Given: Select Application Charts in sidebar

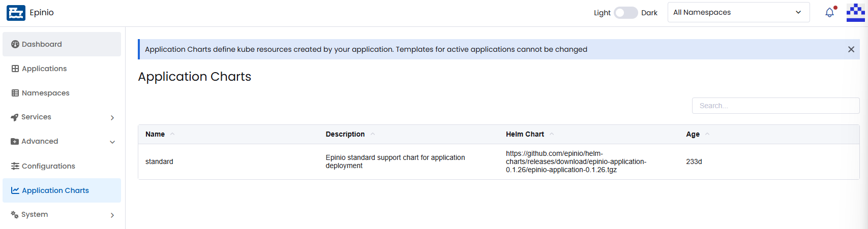Looking at the screenshot, I should point(62,190).
